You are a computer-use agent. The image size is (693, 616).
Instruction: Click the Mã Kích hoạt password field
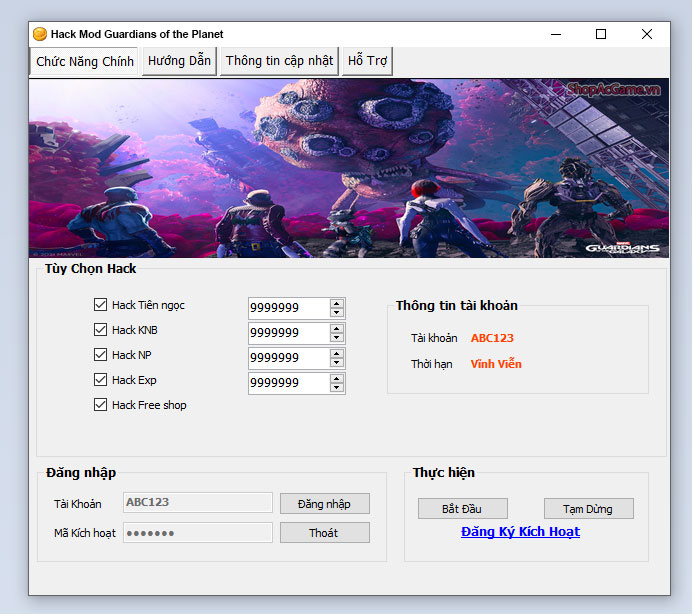click(x=198, y=533)
